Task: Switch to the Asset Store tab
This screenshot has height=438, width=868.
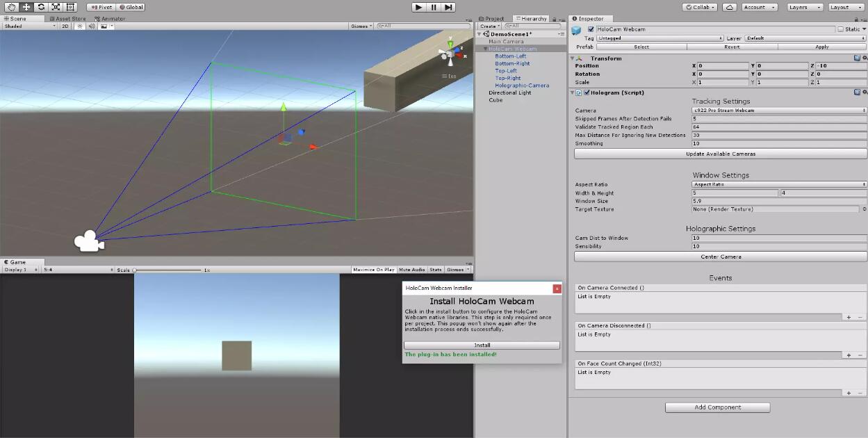Action: coord(68,19)
